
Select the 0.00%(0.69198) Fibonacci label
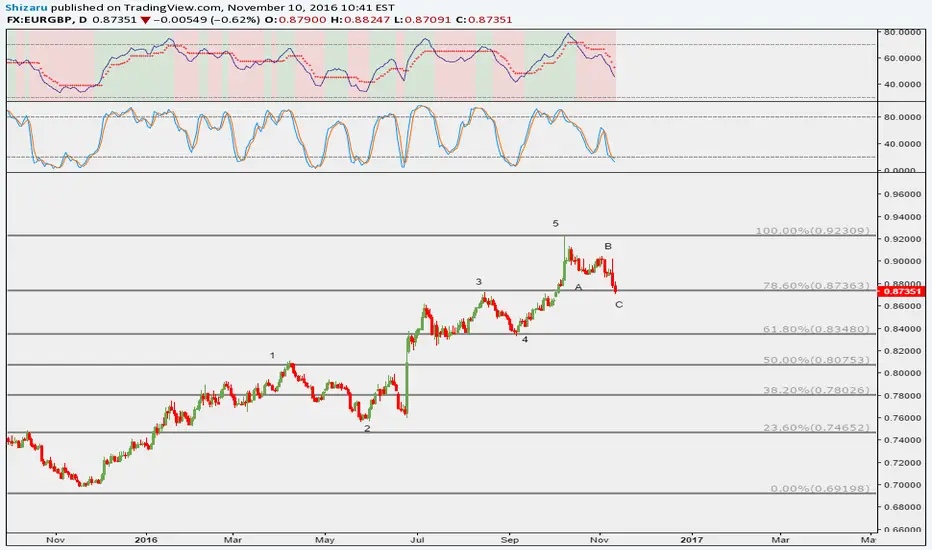(x=820, y=489)
